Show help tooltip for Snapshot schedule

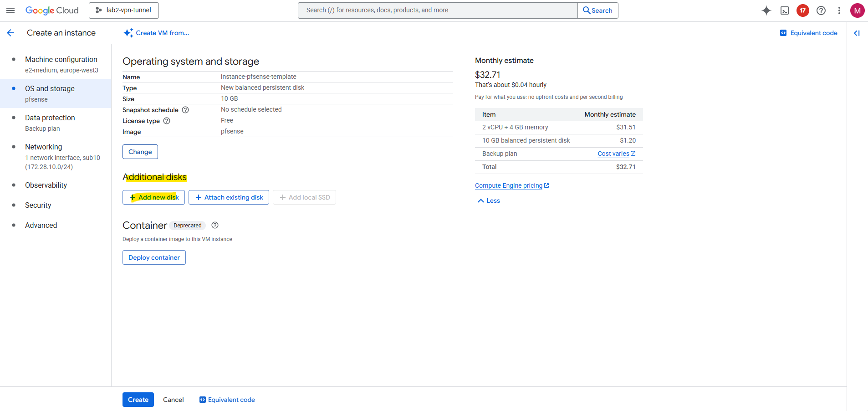(x=185, y=110)
